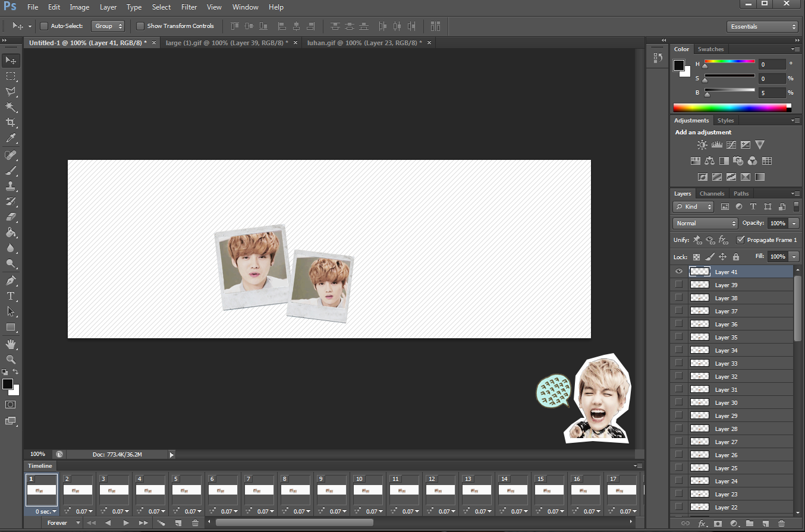Viewport: 805px width, 532px height.
Task: Select the Eyedropper tool
Action: (x=11, y=138)
